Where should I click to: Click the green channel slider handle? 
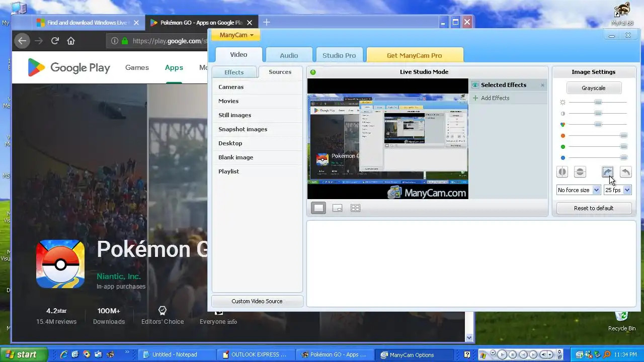pos(624,146)
